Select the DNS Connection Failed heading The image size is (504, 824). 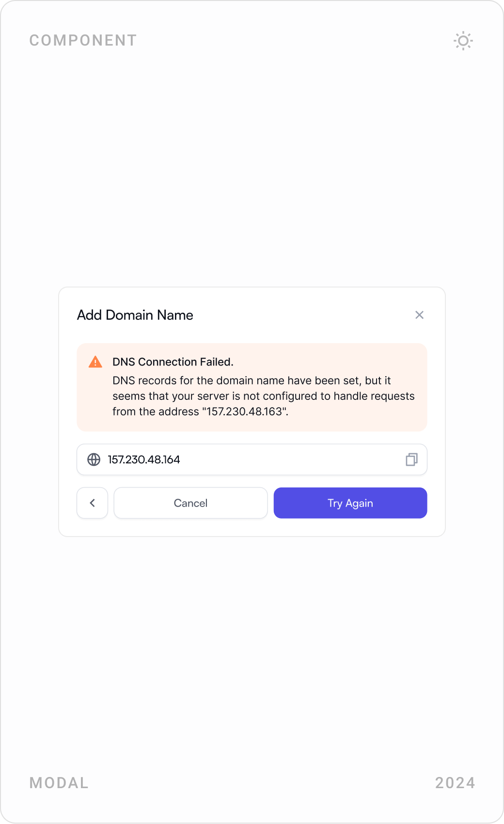[x=173, y=362]
